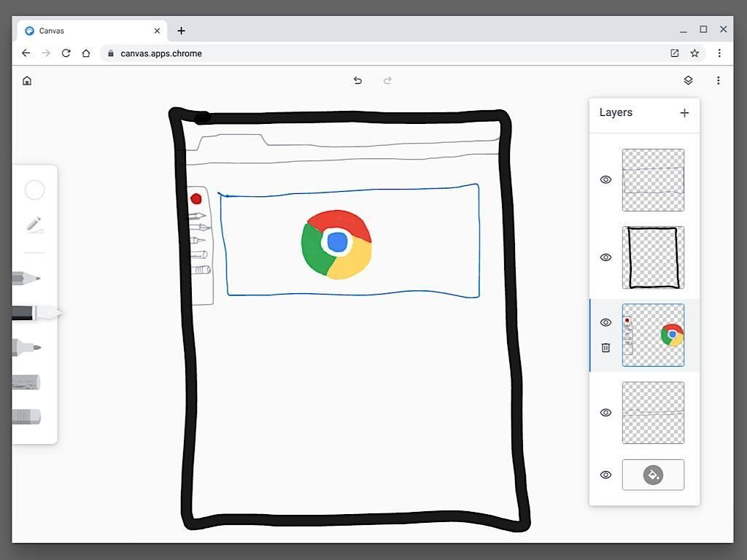The width and height of the screenshot is (747, 560).
Task: Add a new layer with plus button
Action: pyautogui.click(x=684, y=112)
